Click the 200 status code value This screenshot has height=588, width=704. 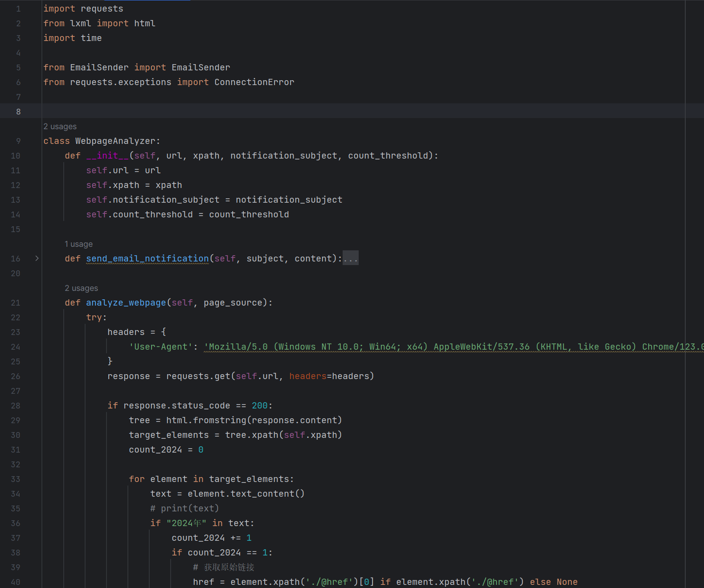pos(260,405)
